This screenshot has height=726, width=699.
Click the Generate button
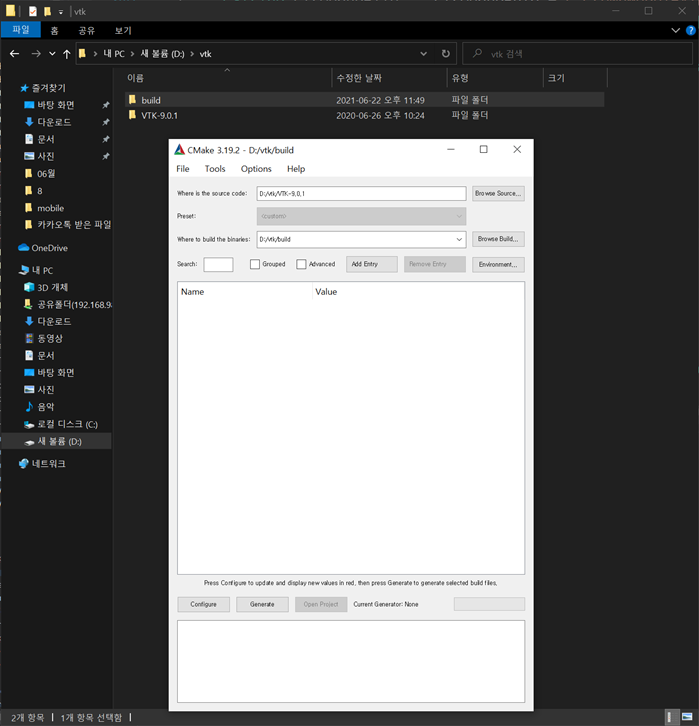[x=262, y=604]
